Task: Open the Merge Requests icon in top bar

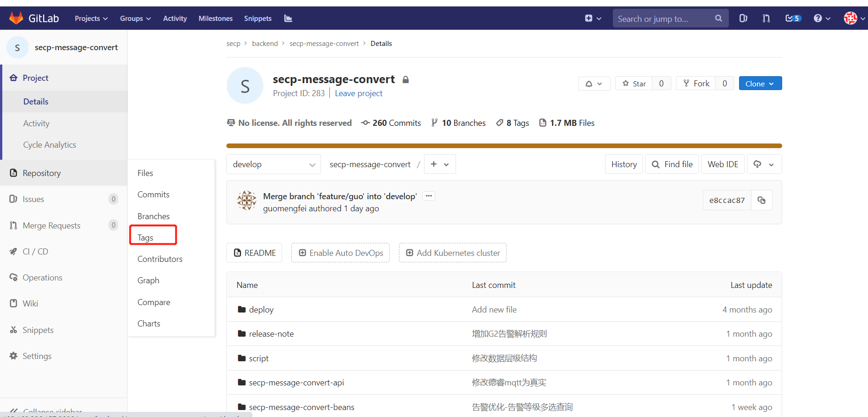Action: click(766, 18)
